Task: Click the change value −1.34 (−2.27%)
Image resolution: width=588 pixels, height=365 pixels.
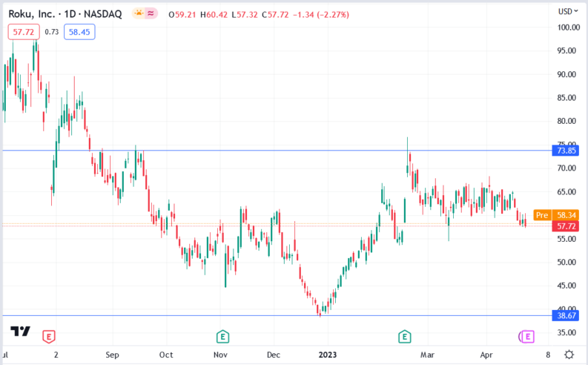Action: (x=321, y=15)
